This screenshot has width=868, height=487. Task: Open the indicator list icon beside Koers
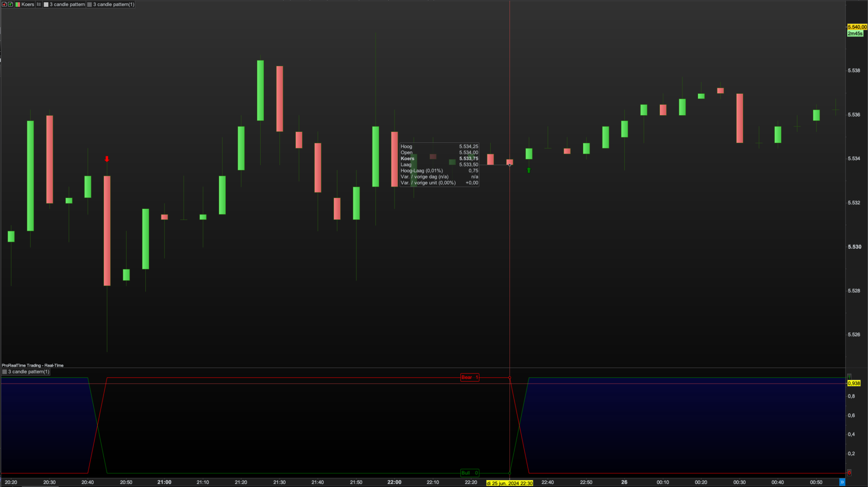tap(39, 4)
